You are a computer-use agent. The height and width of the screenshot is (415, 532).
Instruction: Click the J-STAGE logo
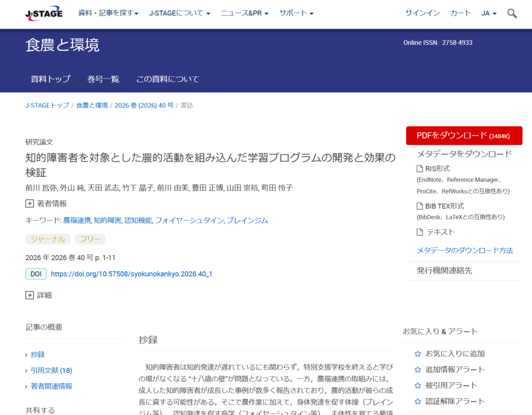(x=44, y=14)
